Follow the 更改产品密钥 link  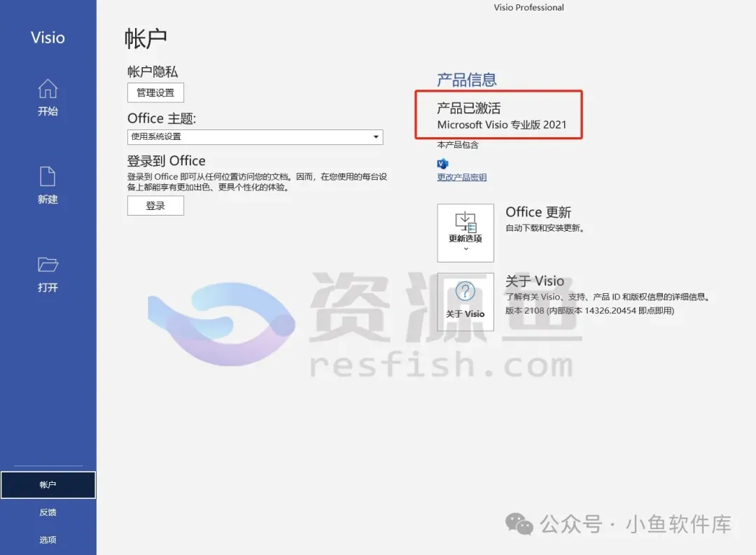[x=461, y=177]
